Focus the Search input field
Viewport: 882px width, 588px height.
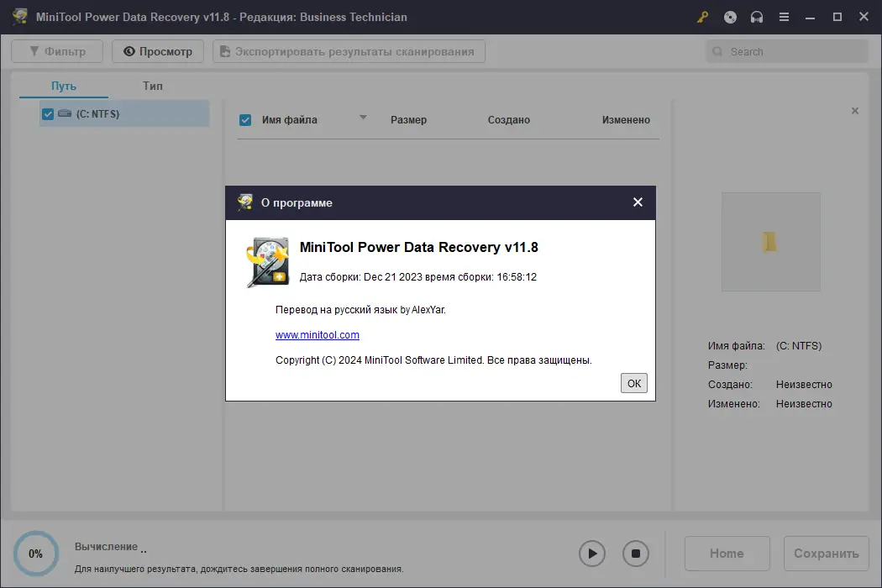[x=788, y=51]
